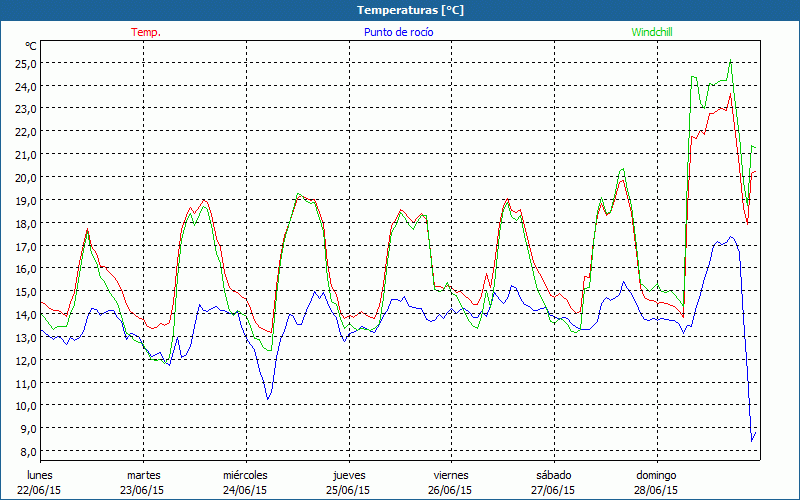Click the 25/06/15 date label
Screen dimensions: 800x500
[348, 490]
